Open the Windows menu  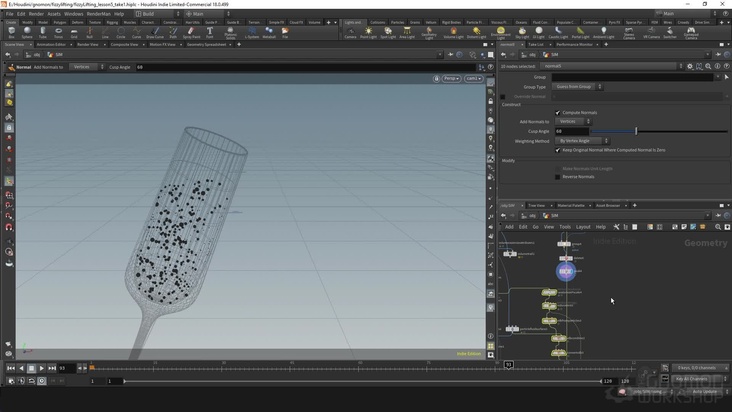73,14
